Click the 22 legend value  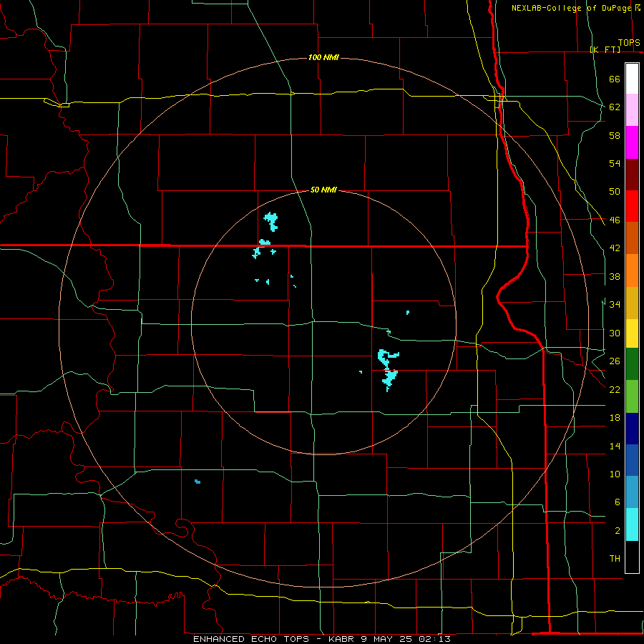click(x=615, y=389)
